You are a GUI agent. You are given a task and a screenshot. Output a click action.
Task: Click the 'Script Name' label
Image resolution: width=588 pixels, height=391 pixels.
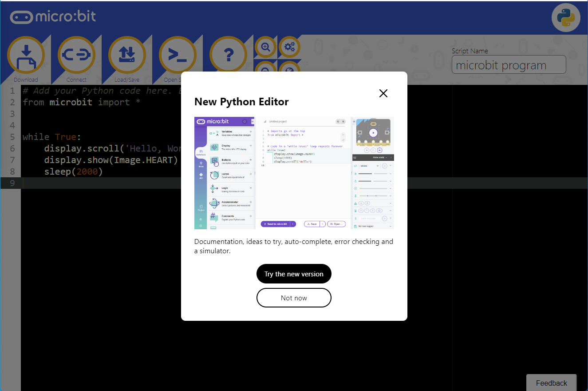pyautogui.click(x=470, y=51)
